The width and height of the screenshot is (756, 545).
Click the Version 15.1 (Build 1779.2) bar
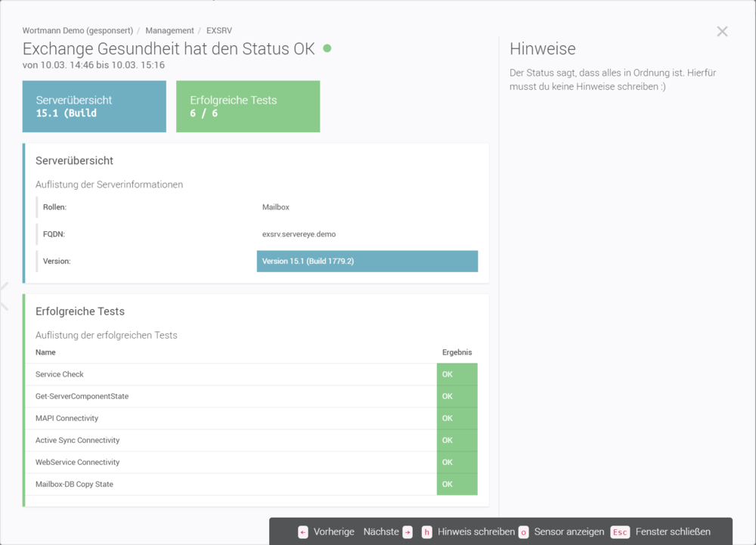pos(367,262)
